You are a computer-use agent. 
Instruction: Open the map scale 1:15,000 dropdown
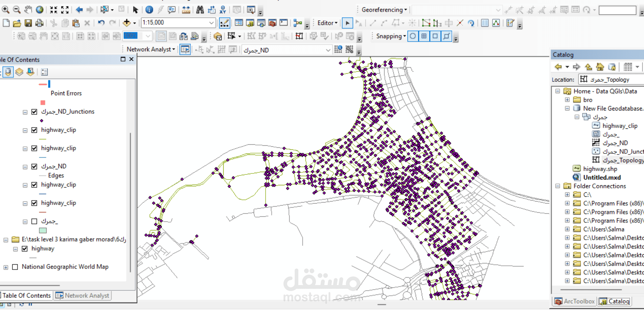[x=211, y=23]
